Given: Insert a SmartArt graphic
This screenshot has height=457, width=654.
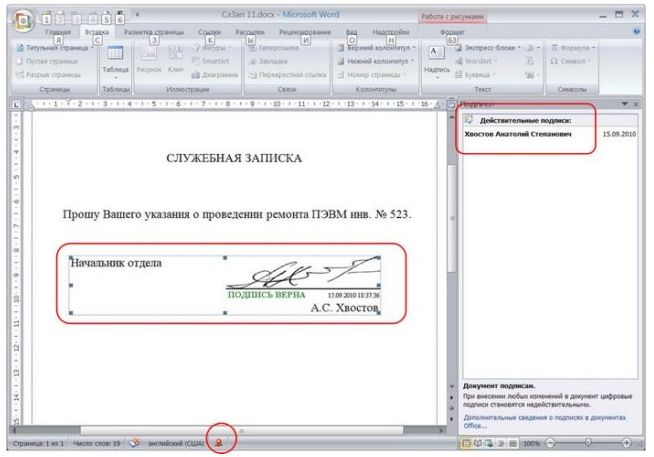Looking at the screenshot, I should [211, 61].
